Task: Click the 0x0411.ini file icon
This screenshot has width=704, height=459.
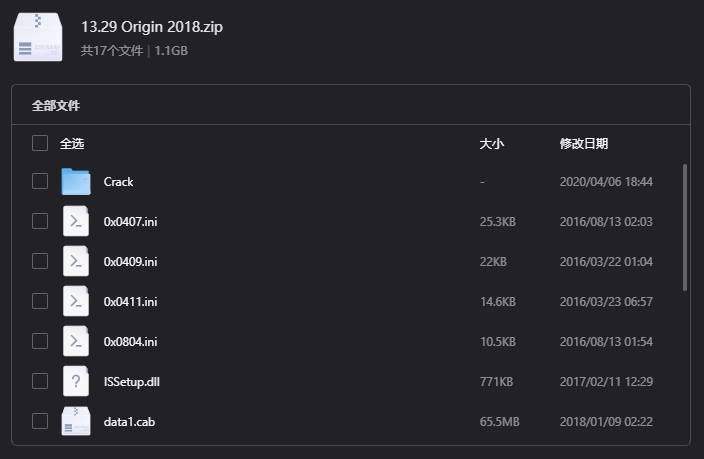Action: point(76,301)
